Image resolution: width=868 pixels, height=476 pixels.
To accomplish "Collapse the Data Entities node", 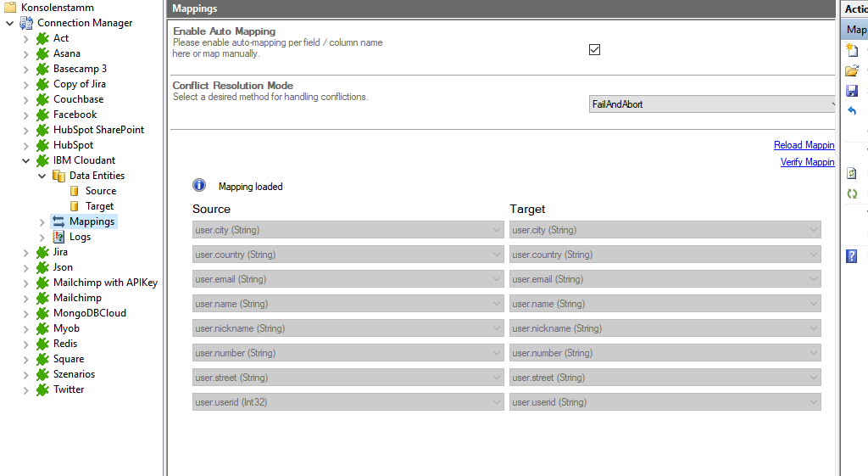I will coord(42,176).
